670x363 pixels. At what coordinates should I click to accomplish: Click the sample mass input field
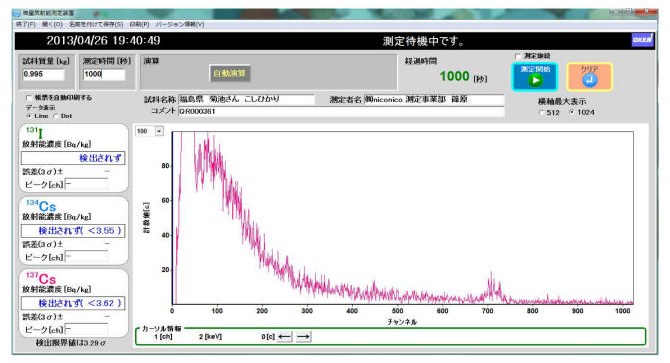coord(44,74)
